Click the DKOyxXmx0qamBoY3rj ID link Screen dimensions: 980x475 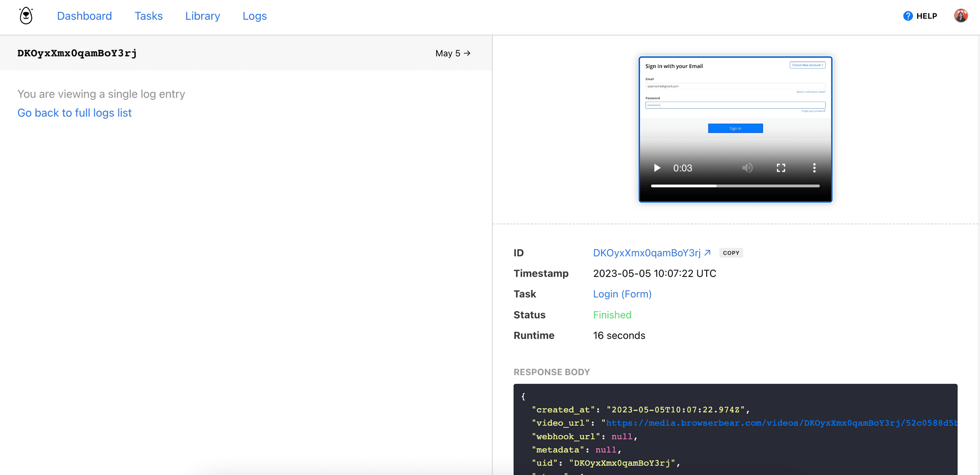point(647,252)
